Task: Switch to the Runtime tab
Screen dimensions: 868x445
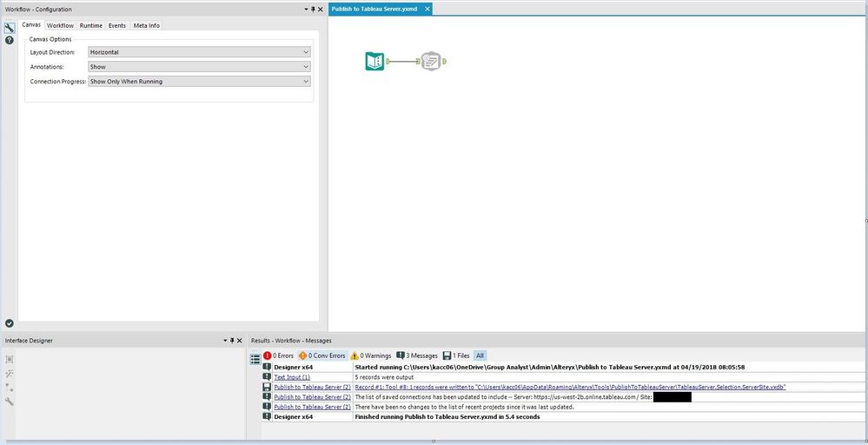Action: click(90, 25)
